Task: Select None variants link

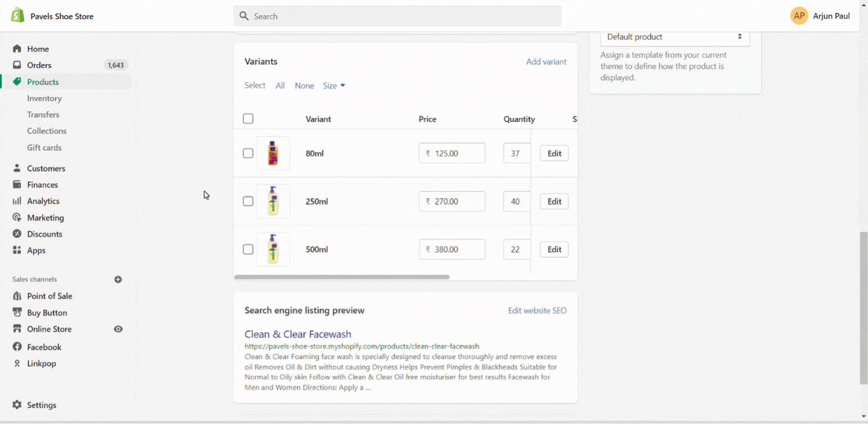Action: pyautogui.click(x=304, y=85)
